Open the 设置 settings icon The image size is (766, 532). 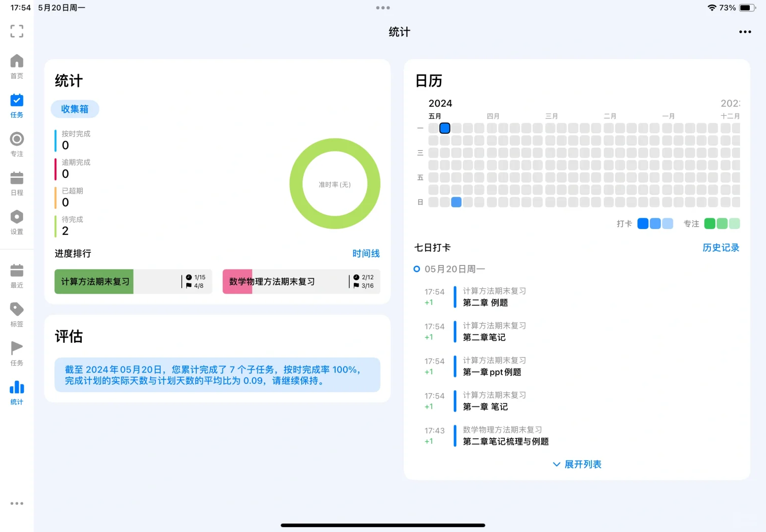(x=16, y=221)
